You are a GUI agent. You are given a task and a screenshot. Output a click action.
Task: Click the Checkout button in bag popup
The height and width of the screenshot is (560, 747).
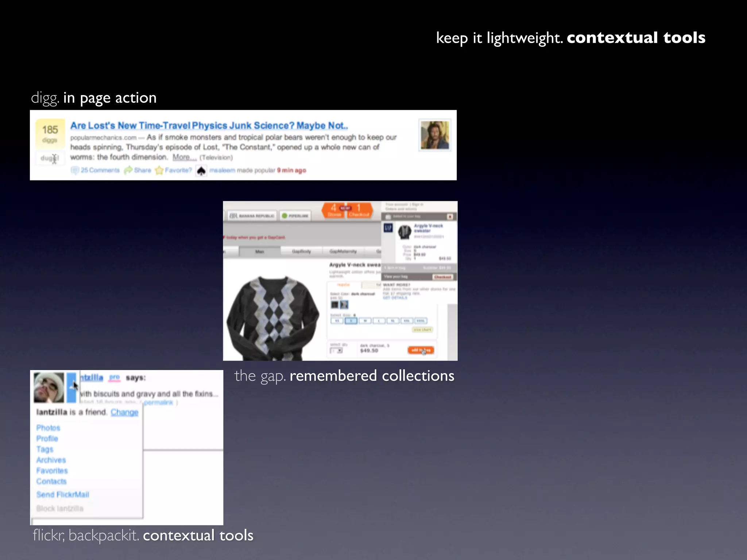tap(443, 277)
